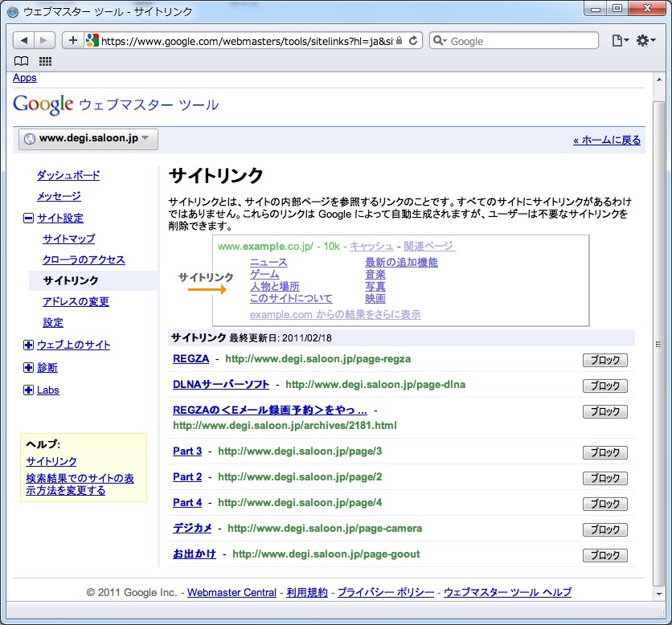Open 設定 in the sidebar
The height and width of the screenshot is (625, 672).
tap(53, 323)
